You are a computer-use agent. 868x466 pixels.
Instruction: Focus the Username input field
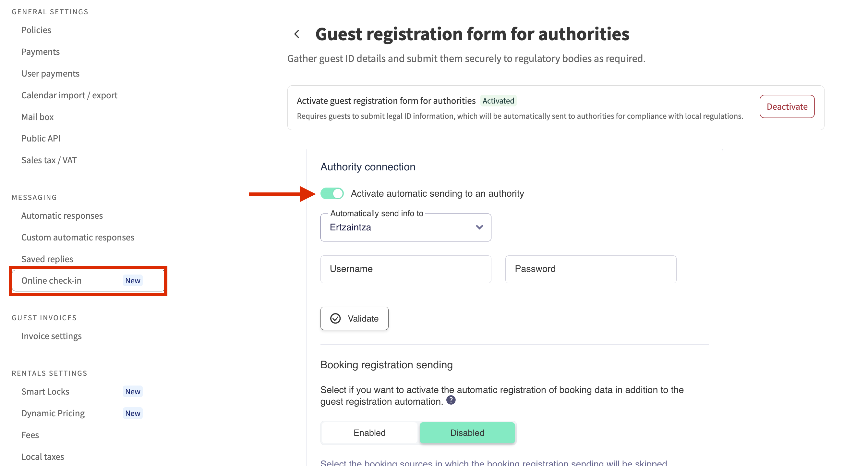coord(405,269)
